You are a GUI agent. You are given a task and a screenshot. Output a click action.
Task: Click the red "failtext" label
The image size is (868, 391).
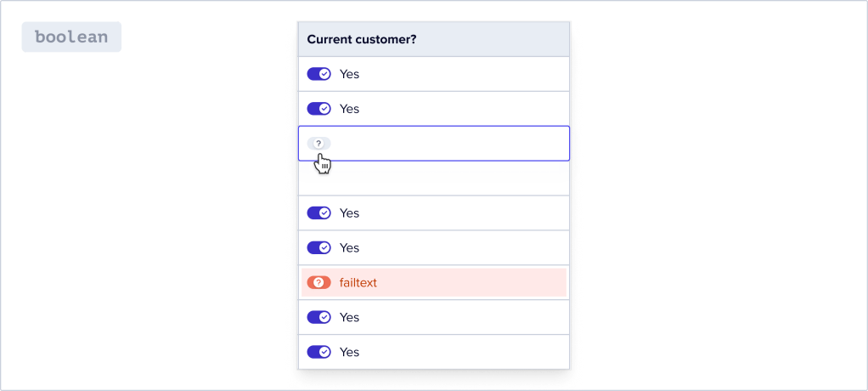pyautogui.click(x=358, y=282)
